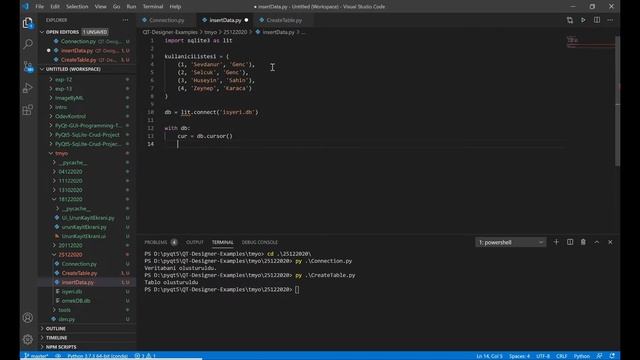The image size is (640, 360).
Task: Click QT-Designer-Examples in breadcrumb path
Action: (x=170, y=32)
